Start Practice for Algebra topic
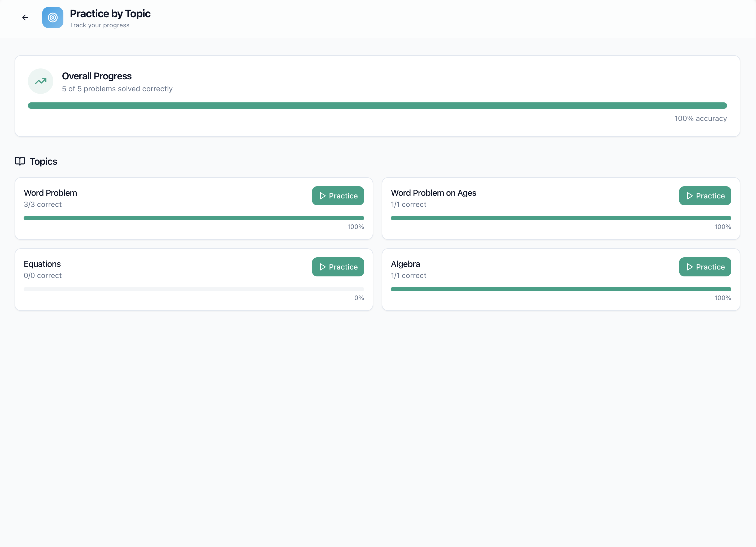756x547 pixels. [705, 267]
